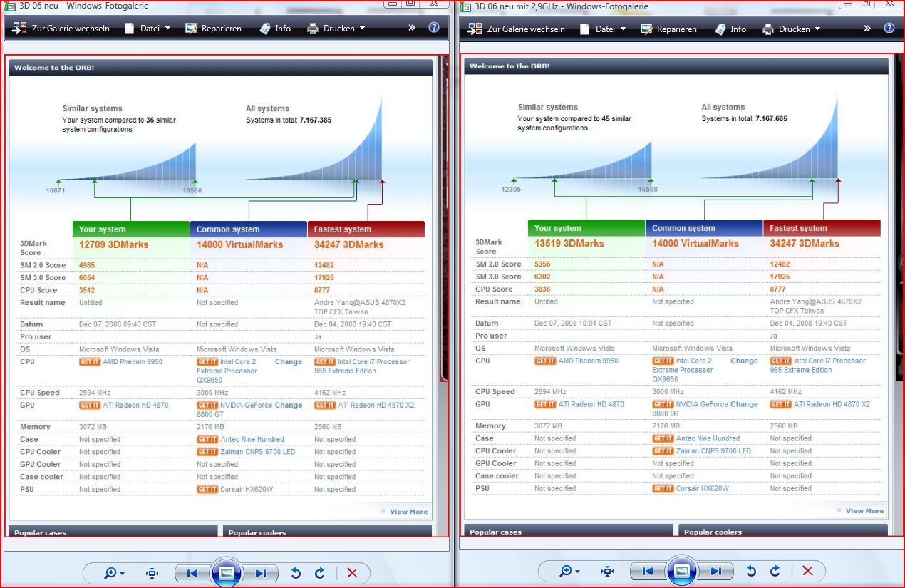Rotate counterclockwise in left 3D 06 neu window

(x=296, y=572)
